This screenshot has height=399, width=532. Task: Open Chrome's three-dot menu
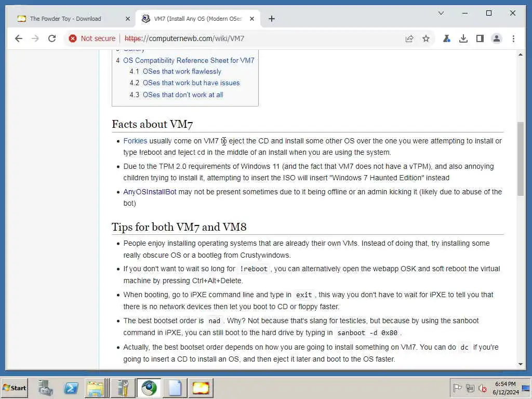(513, 38)
